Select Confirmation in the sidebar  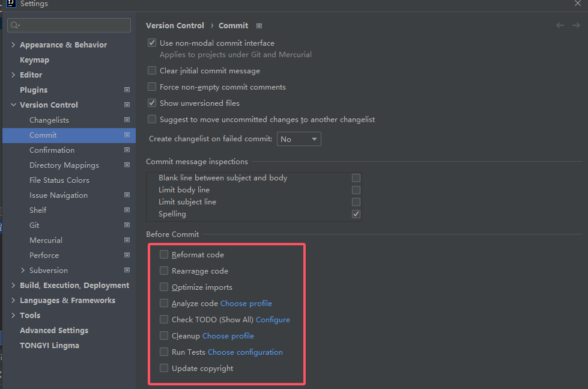click(52, 150)
